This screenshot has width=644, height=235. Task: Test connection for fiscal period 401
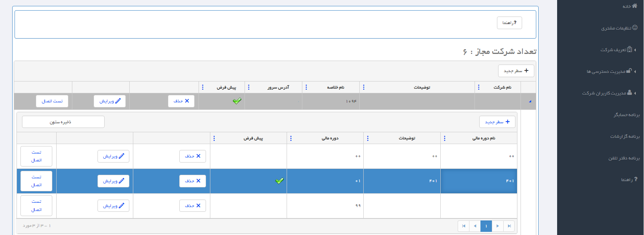37,181
